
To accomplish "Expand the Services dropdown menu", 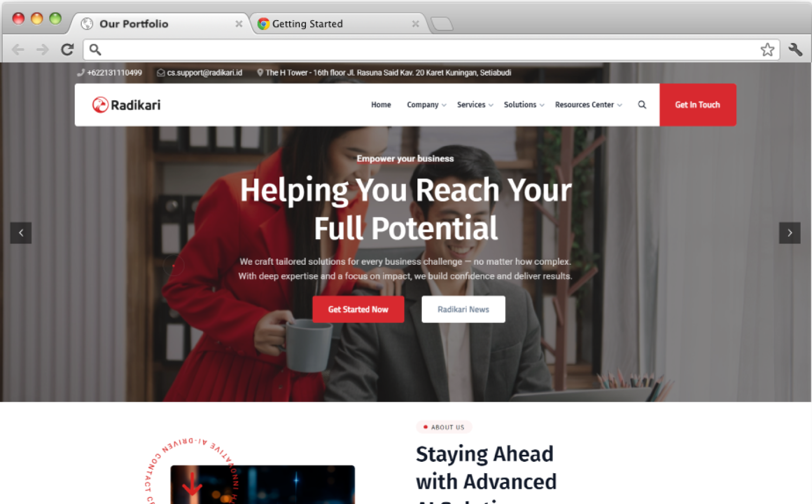I will point(475,104).
